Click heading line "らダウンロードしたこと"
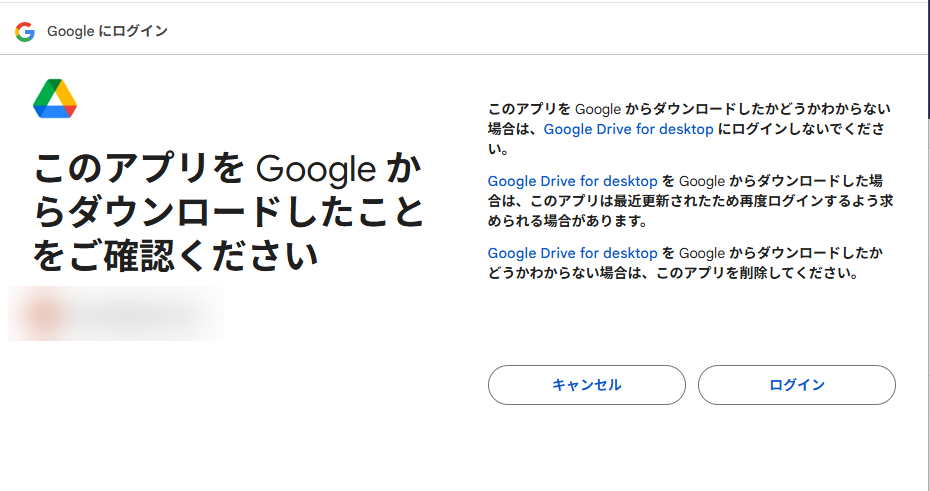Screen dimensions: 930x491 pyautogui.click(x=228, y=213)
